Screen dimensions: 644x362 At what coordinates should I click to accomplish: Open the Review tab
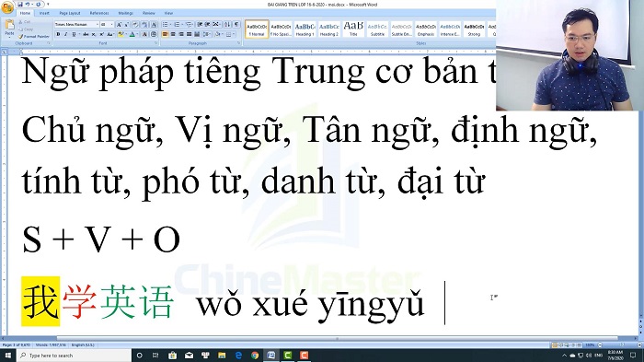click(x=149, y=13)
